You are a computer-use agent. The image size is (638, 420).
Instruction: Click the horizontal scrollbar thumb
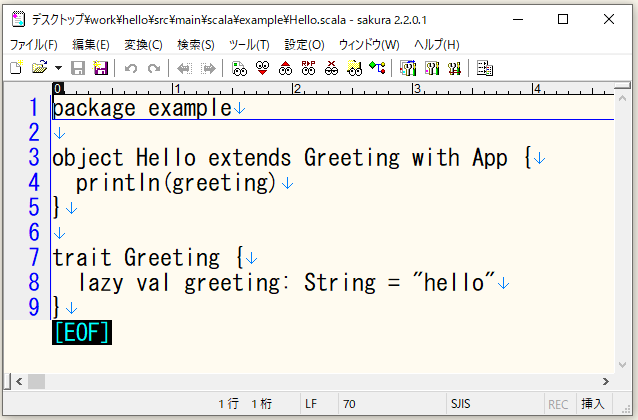click(36, 381)
